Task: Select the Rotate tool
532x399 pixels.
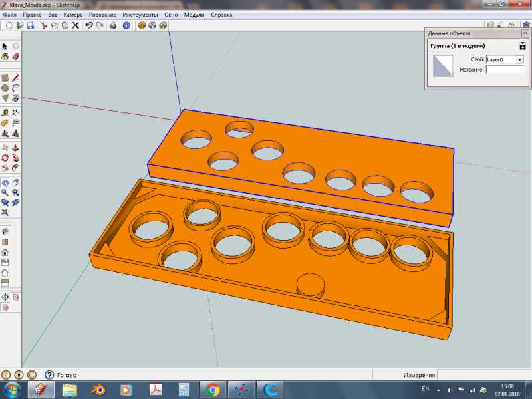Action: pos(5,158)
